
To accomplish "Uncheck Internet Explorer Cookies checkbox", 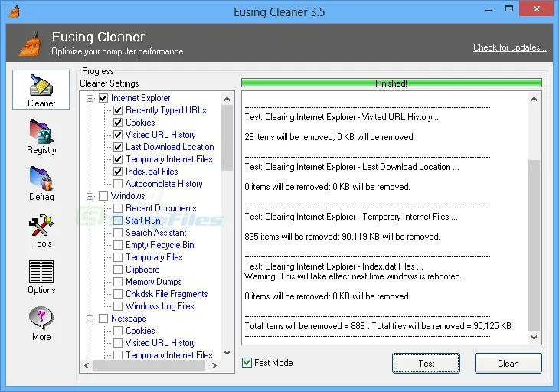I will (118, 122).
